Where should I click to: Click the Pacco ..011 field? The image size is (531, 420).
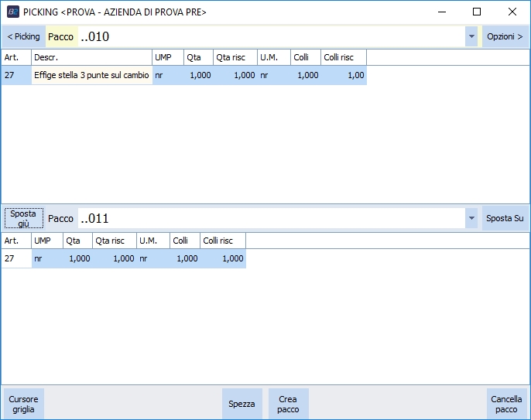[x=272, y=218]
